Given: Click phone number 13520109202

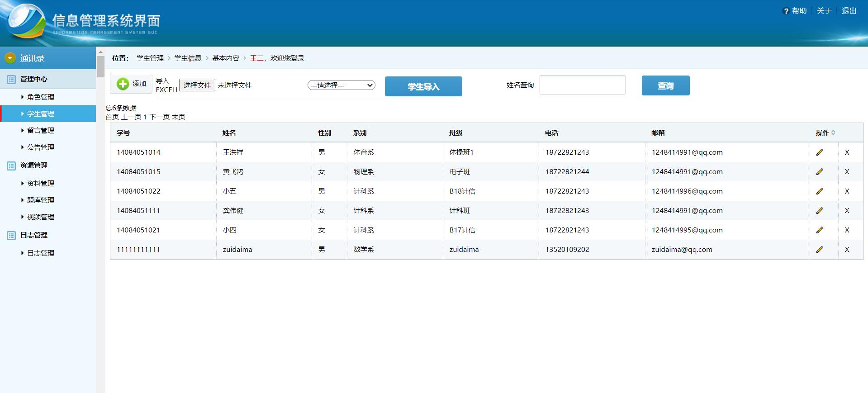Looking at the screenshot, I should coord(567,250).
